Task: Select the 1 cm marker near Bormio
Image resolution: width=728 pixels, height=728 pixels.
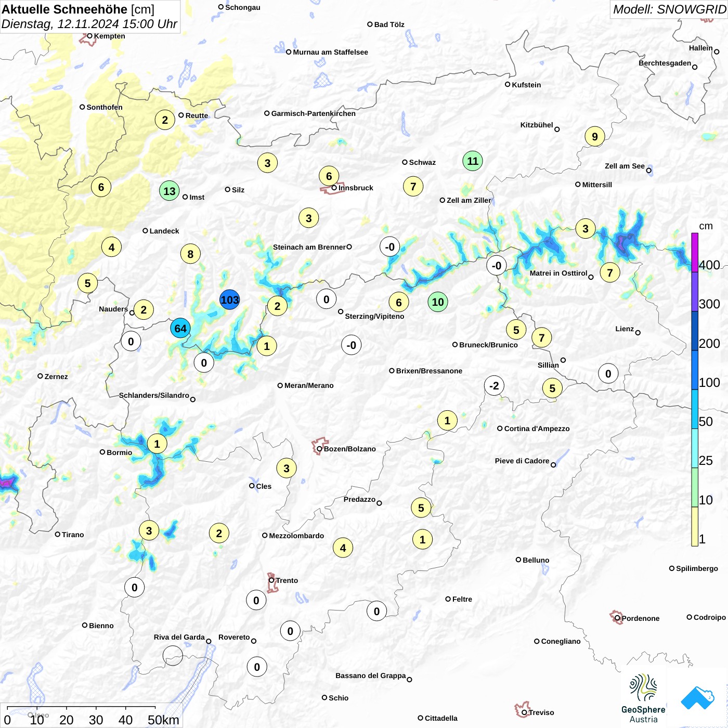Action: coord(157,444)
